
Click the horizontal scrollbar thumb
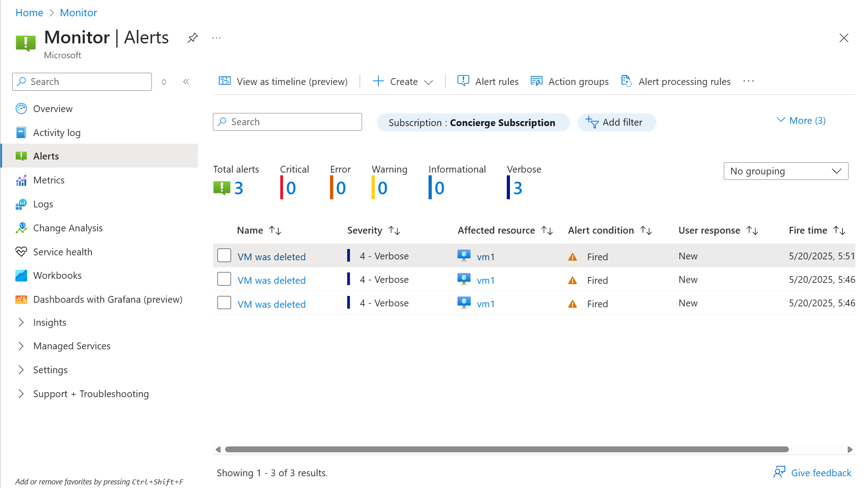(x=507, y=450)
